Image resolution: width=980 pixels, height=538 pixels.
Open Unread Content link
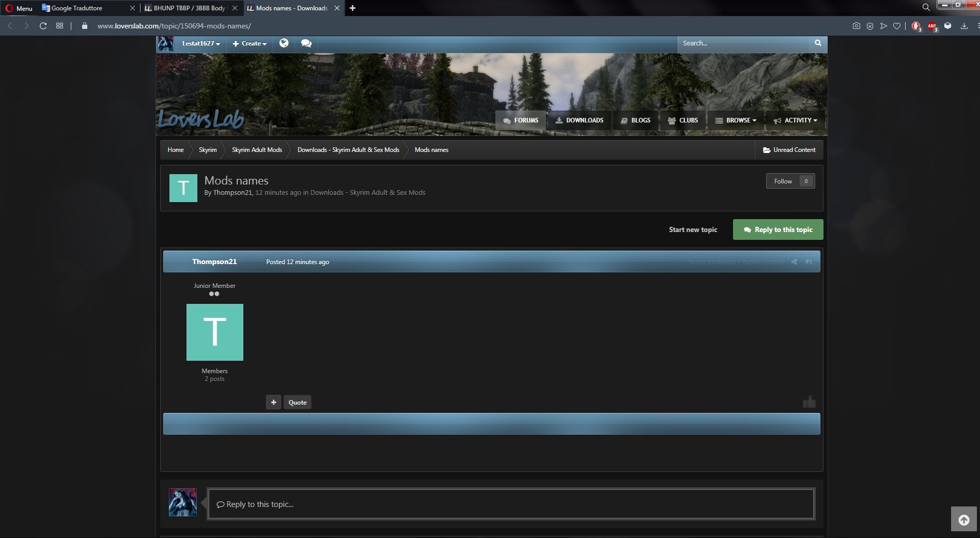coord(789,150)
